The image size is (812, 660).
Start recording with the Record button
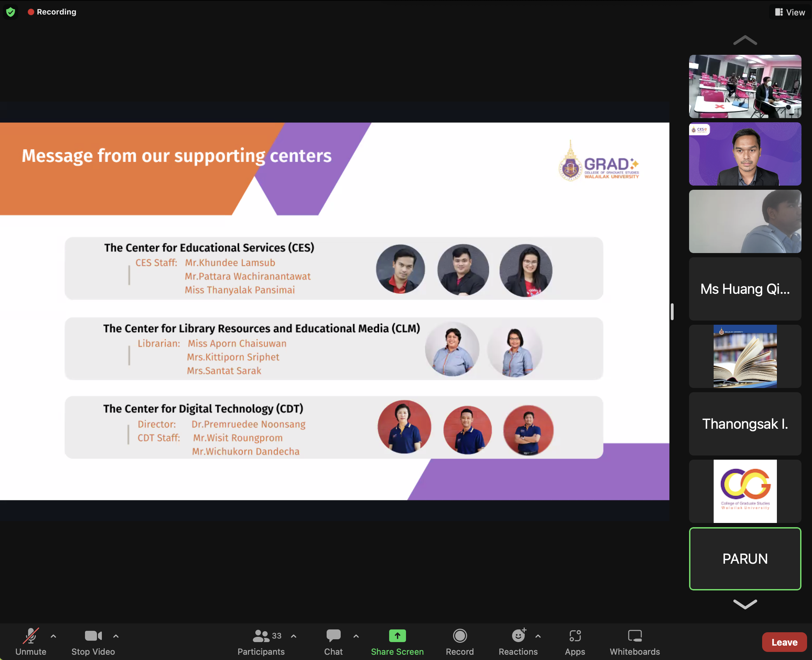[x=459, y=642]
